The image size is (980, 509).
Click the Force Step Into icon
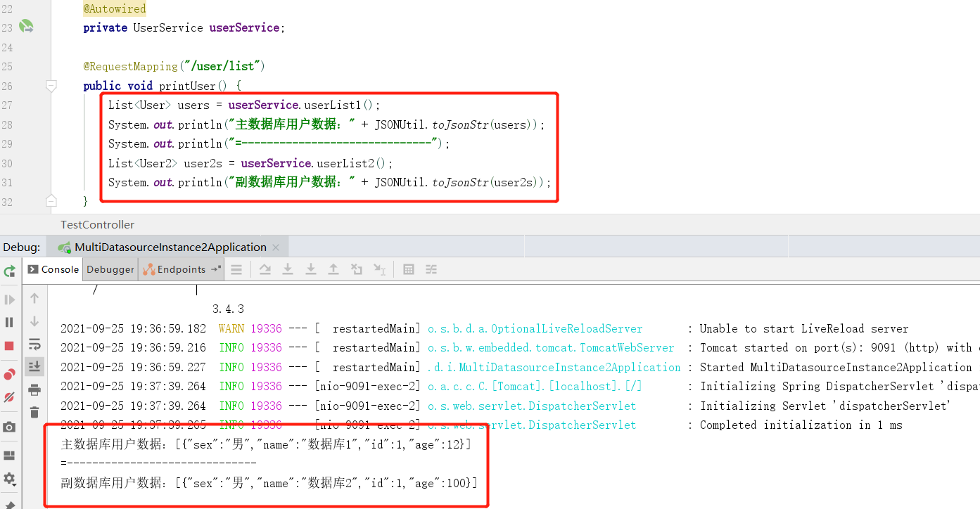pos(310,269)
